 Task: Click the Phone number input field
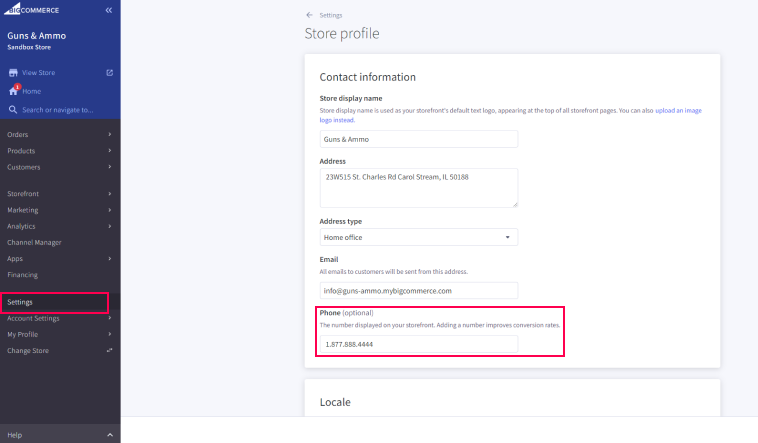pos(419,344)
